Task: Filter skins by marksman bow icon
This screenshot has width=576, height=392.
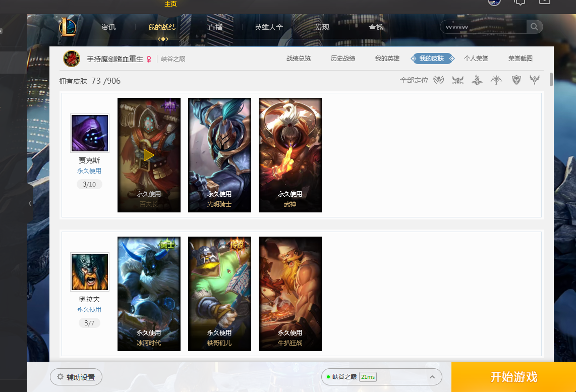Action: pos(496,80)
